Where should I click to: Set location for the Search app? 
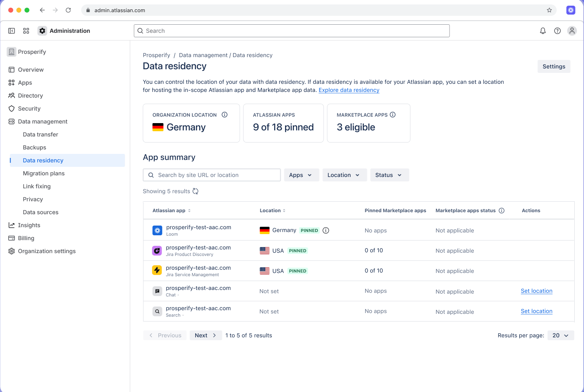[x=536, y=311]
